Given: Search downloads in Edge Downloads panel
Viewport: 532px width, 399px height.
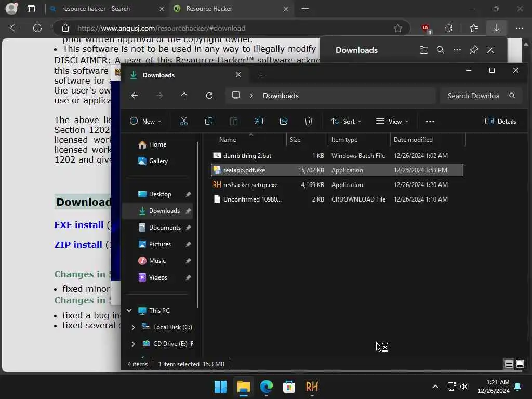Looking at the screenshot, I should coord(441,50).
